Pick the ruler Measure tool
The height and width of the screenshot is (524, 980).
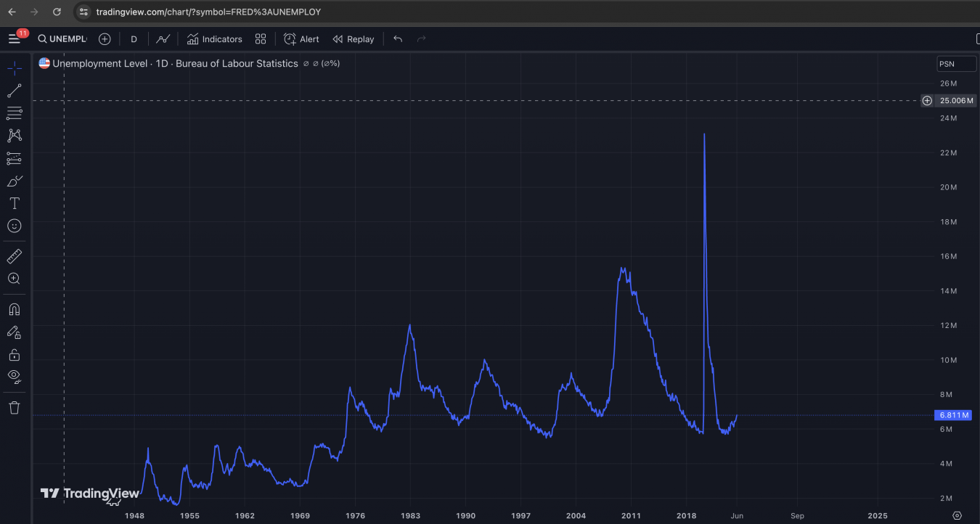coord(15,256)
